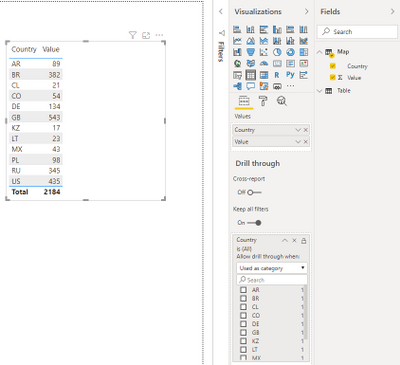This screenshot has width=400, height=365.
Task: Uncheck the Country field in Fields pane
Action: click(x=333, y=66)
